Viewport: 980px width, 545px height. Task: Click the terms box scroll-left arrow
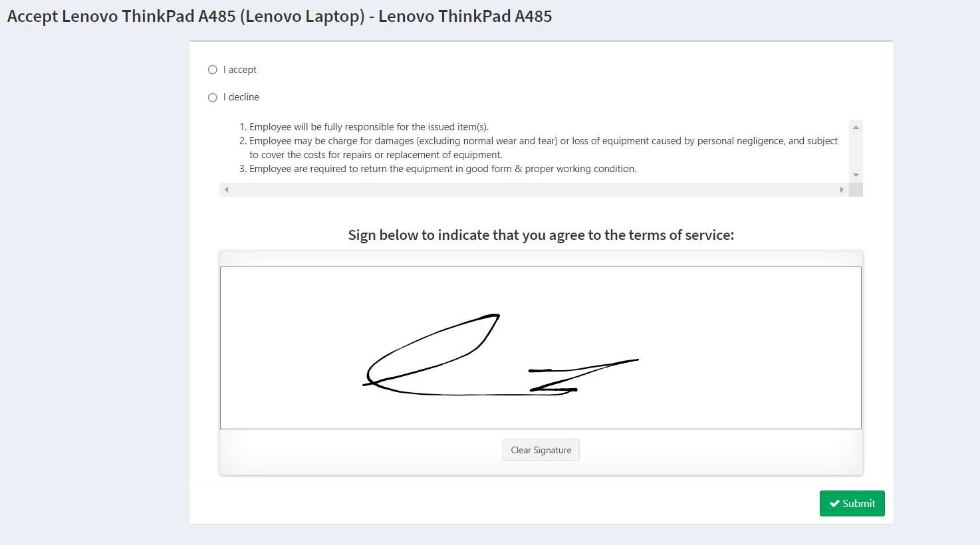[227, 190]
